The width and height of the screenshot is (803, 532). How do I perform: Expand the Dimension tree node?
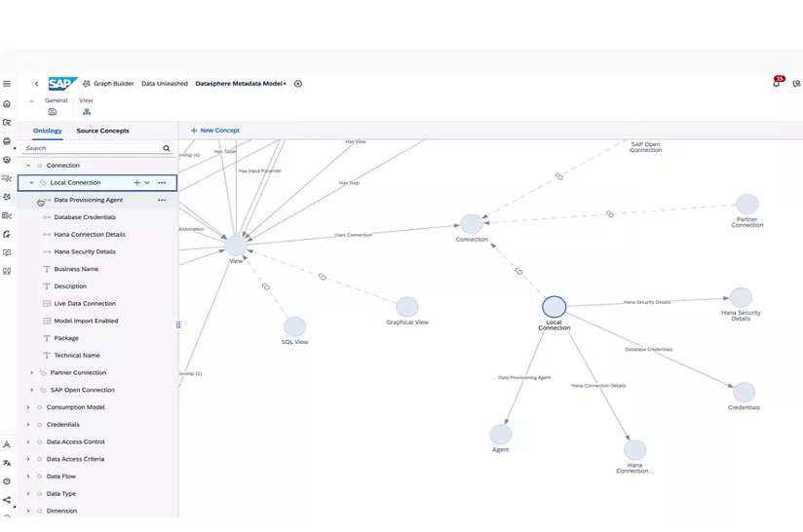click(x=28, y=511)
